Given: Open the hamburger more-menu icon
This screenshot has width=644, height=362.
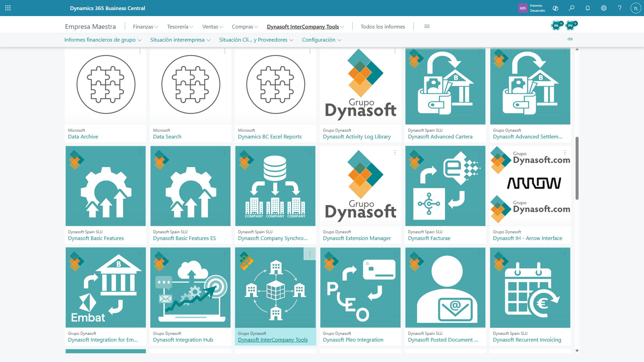Looking at the screenshot, I should point(427,26).
